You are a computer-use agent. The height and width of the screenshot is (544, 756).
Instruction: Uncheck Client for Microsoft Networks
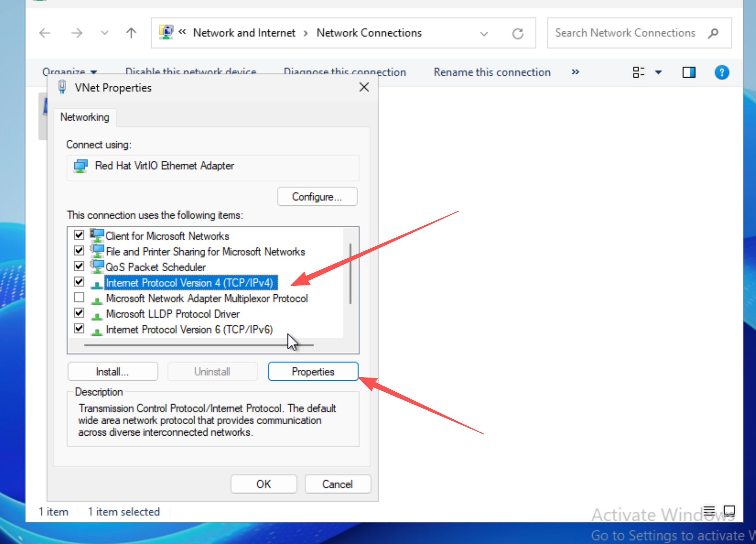[79, 235]
